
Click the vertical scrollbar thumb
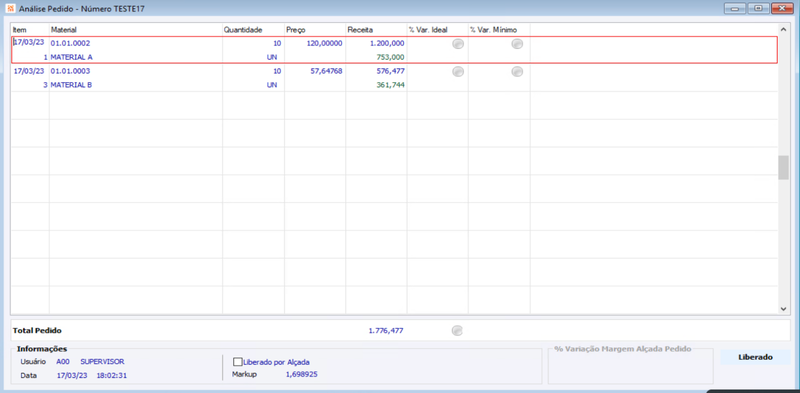tap(783, 168)
